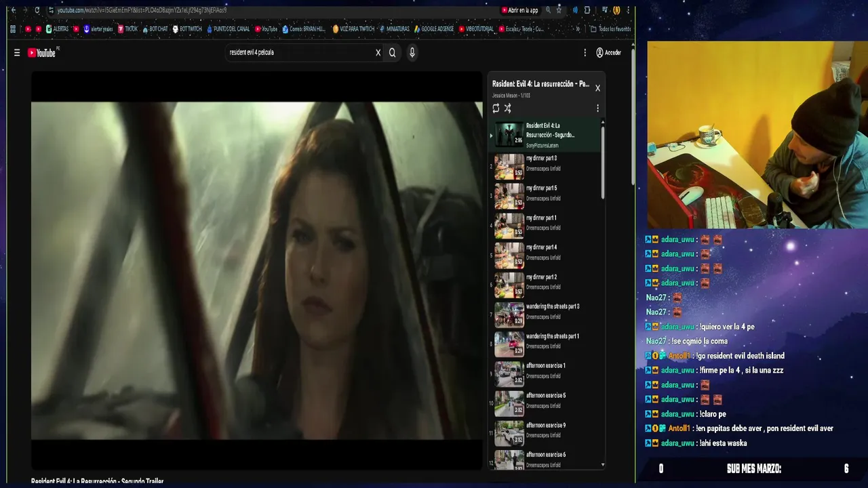Screen dimensions: 868x488
Task: Open the zoom magnifier in address bar
Action: coord(548,10)
